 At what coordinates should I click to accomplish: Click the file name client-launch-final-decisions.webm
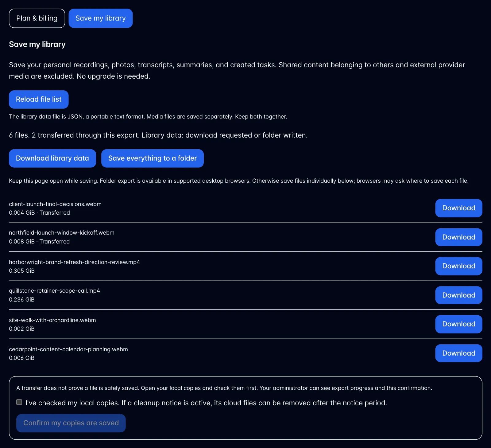click(x=55, y=204)
